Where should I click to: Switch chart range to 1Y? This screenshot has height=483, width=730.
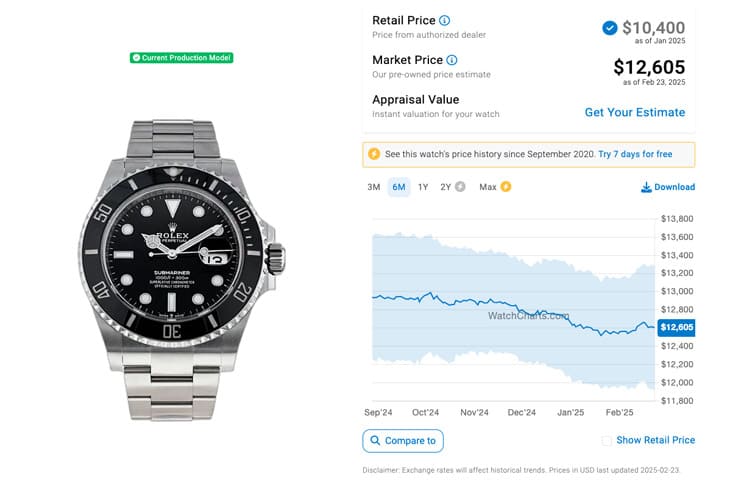(423, 187)
